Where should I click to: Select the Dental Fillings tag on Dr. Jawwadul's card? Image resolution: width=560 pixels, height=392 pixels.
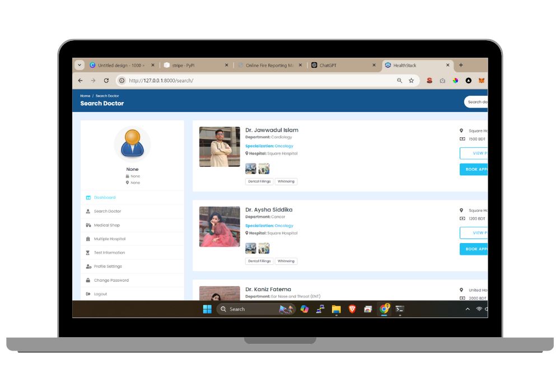258,181
